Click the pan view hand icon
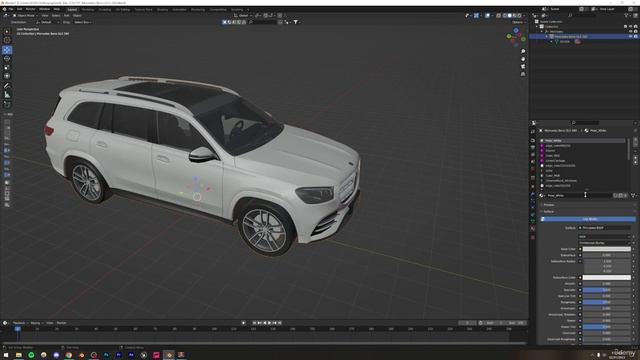The image size is (640, 360). [x=523, y=59]
